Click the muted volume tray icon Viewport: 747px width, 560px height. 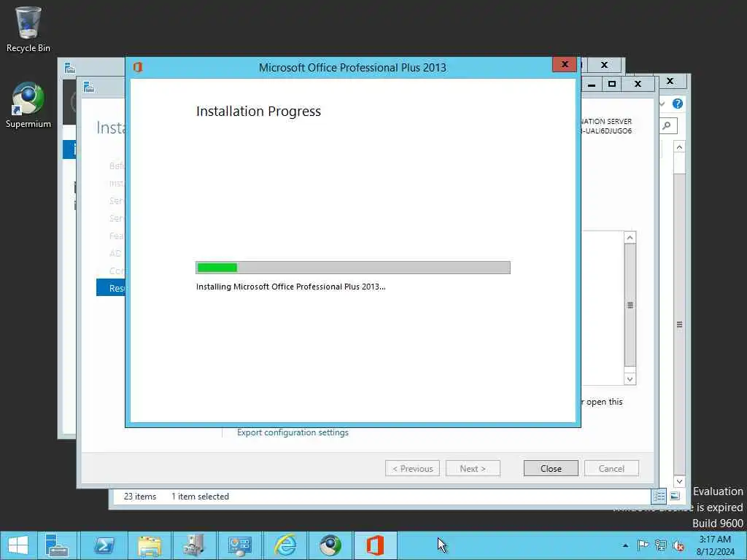(678, 545)
